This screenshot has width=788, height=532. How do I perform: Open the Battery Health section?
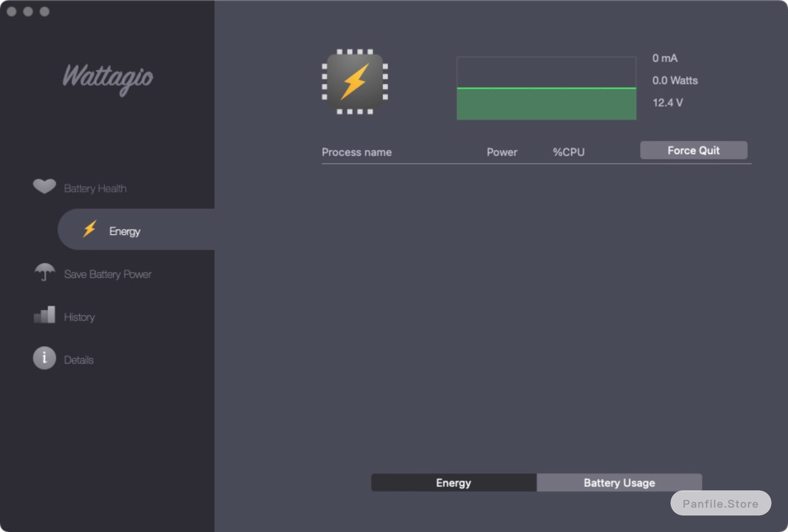(95, 188)
